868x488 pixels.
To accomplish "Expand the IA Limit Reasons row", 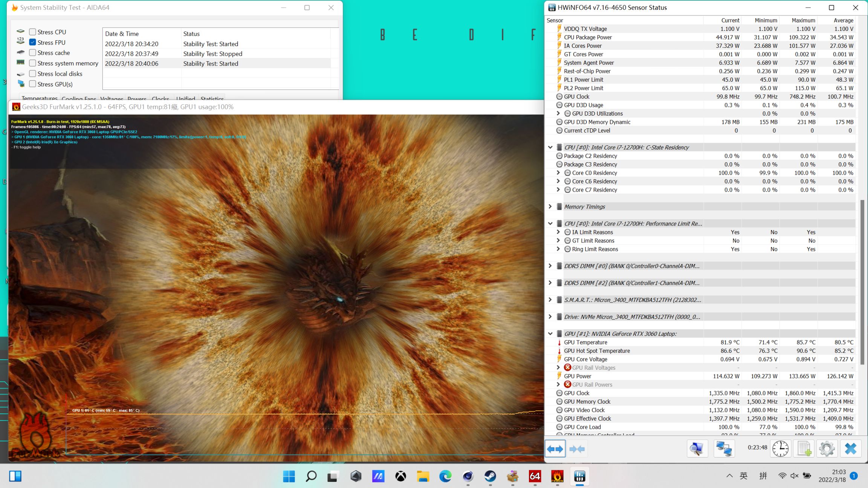I will pyautogui.click(x=558, y=232).
